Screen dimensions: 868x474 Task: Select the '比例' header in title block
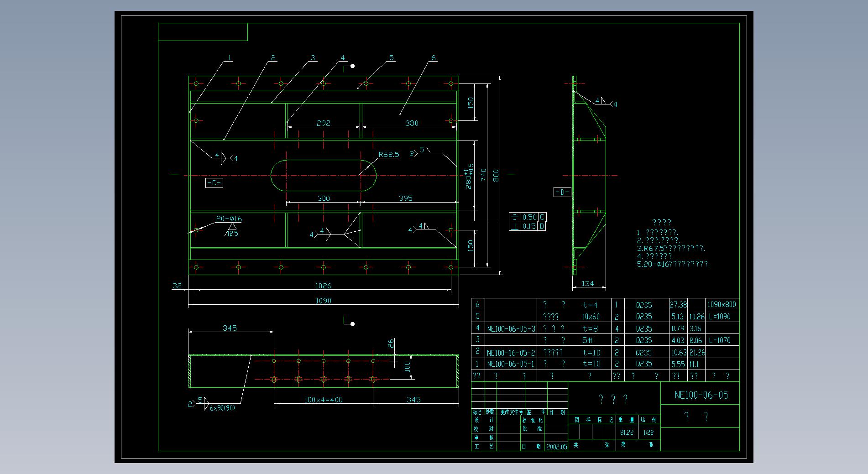tap(648, 420)
